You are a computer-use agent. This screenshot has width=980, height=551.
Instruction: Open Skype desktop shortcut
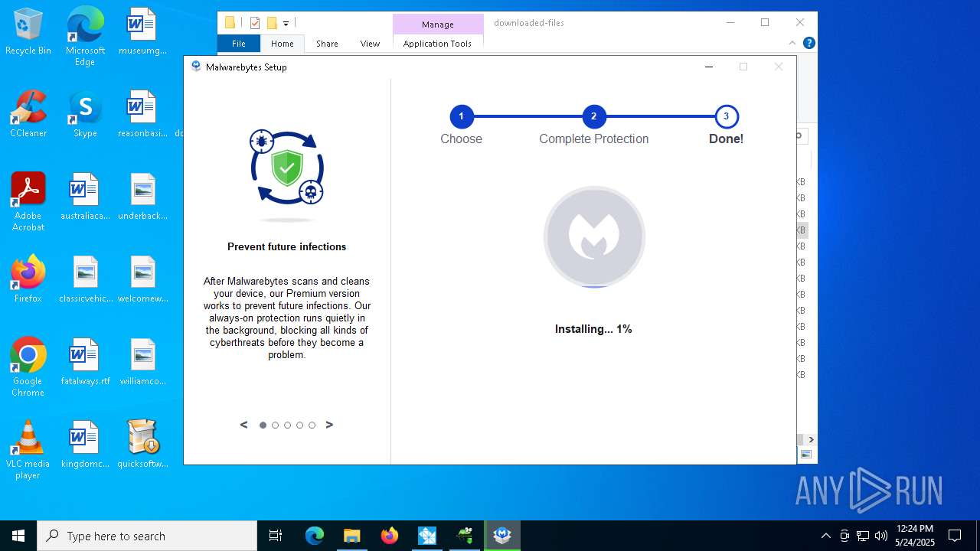(85, 115)
